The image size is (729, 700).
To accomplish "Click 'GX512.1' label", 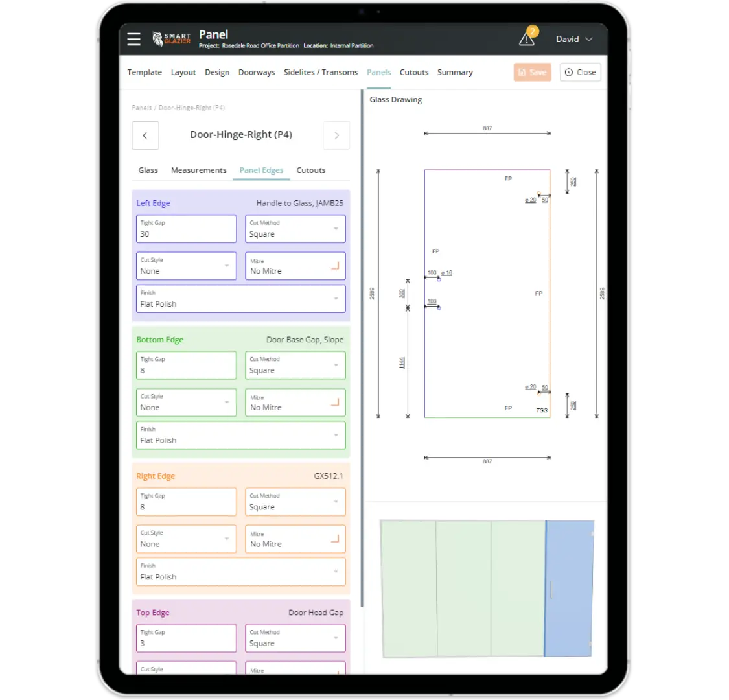I will pos(329,476).
